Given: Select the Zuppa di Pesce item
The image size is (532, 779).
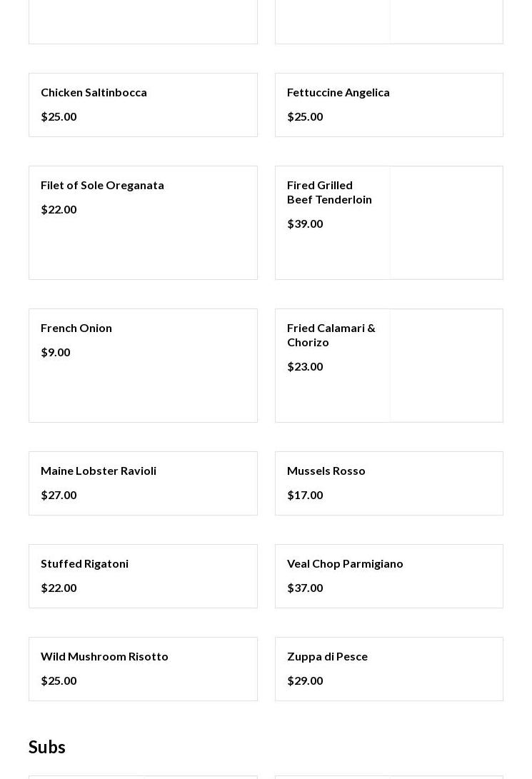Looking at the screenshot, I should (x=327, y=656).
